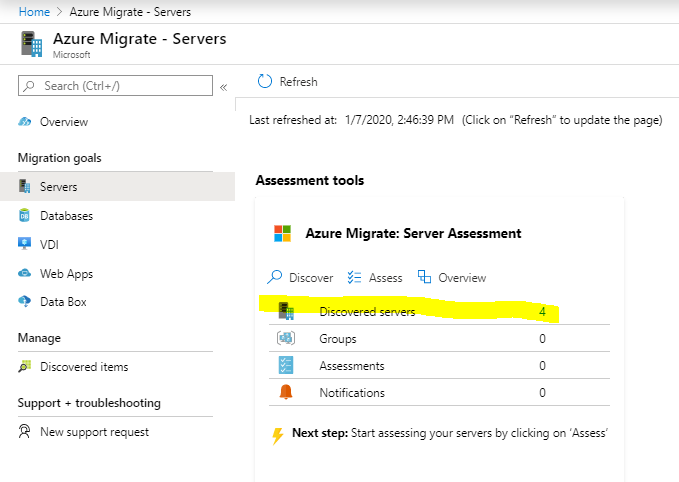Open the Web Apps migration goal

[x=66, y=274]
